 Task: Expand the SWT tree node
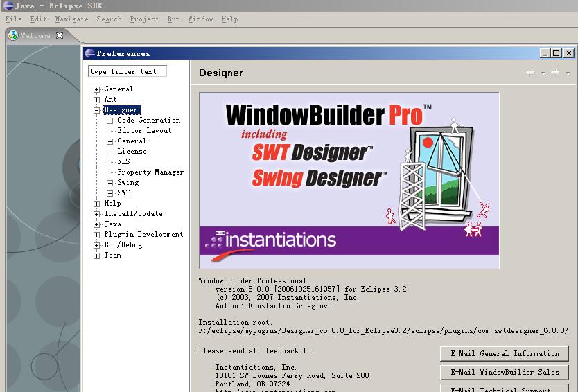point(110,193)
